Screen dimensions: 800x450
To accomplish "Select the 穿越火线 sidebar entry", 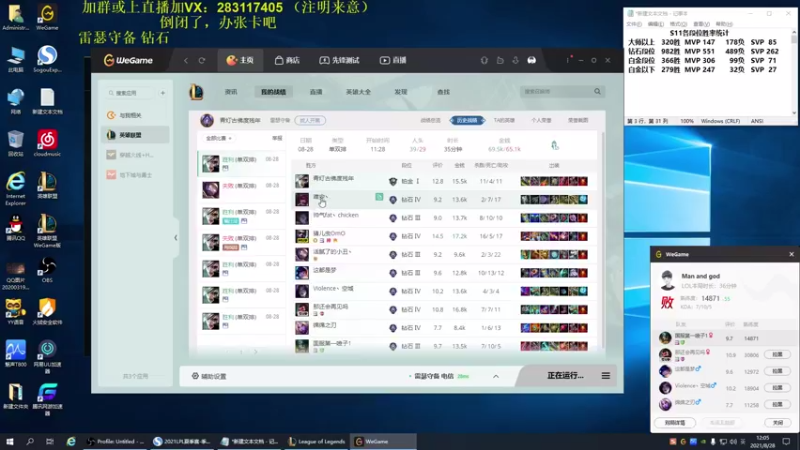I will 135,155.
